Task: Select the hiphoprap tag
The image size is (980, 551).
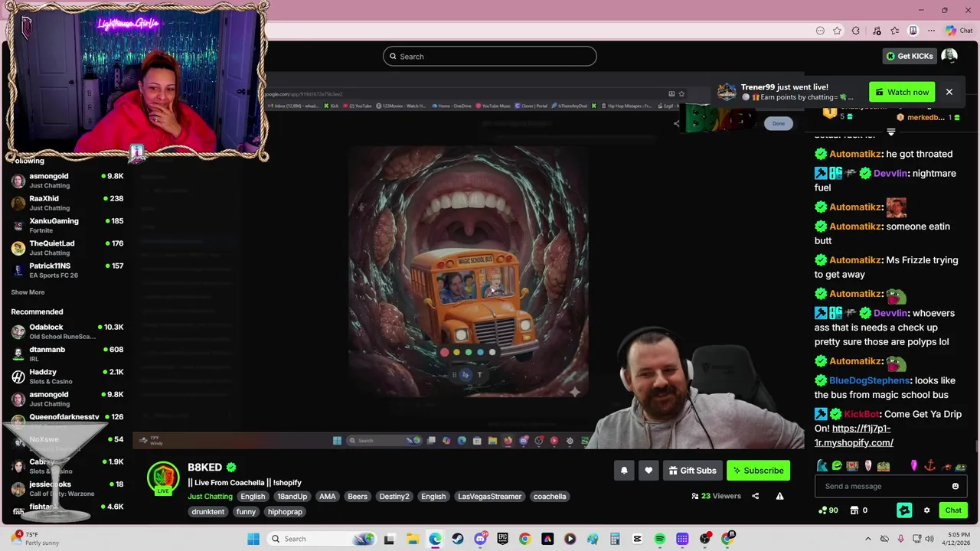Action: [285, 512]
